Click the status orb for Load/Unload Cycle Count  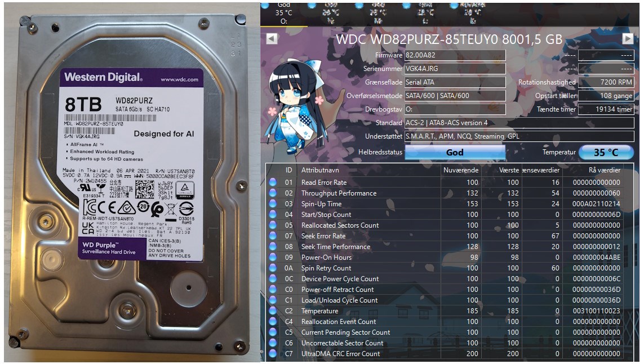tap(273, 300)
